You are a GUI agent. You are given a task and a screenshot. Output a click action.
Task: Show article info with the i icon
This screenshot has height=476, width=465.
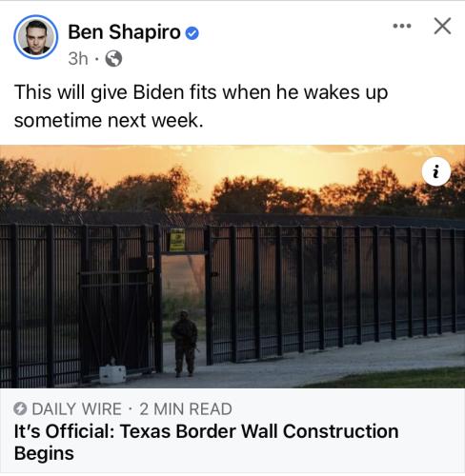pyautogui.click(x=436, y=171)
